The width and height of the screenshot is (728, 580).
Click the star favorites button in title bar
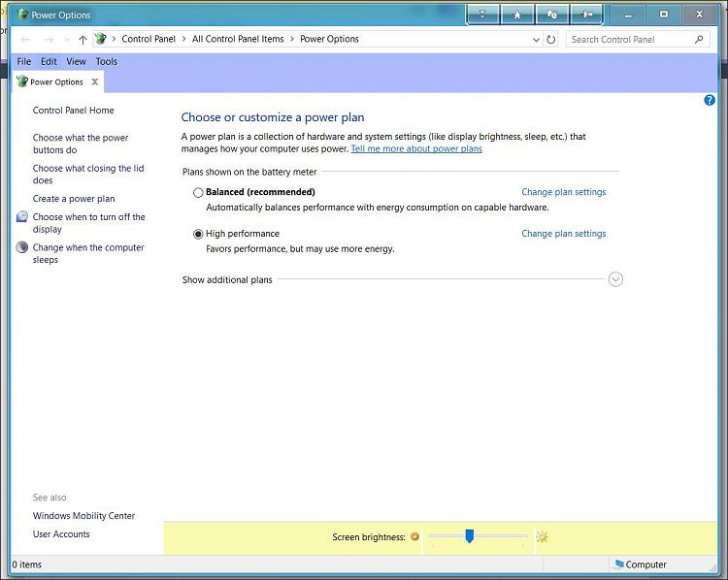pyautogui.click(x=517, y=15)
